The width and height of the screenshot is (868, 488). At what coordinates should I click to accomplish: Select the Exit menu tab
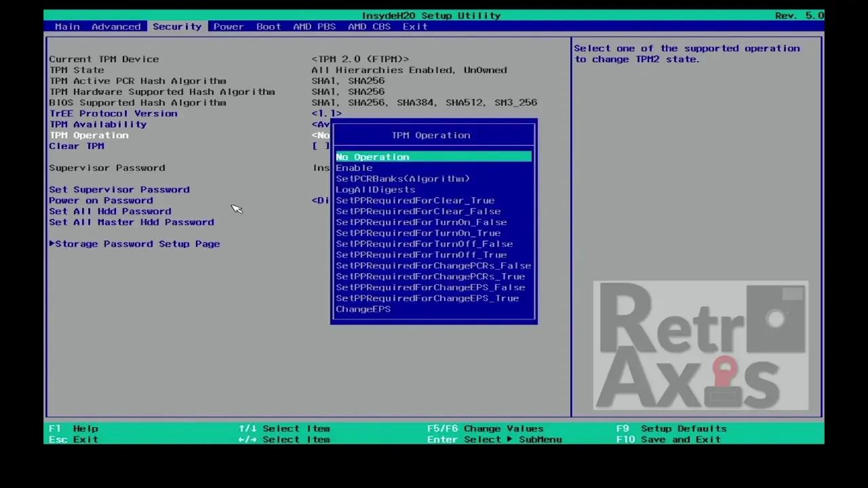coord(414,26)
